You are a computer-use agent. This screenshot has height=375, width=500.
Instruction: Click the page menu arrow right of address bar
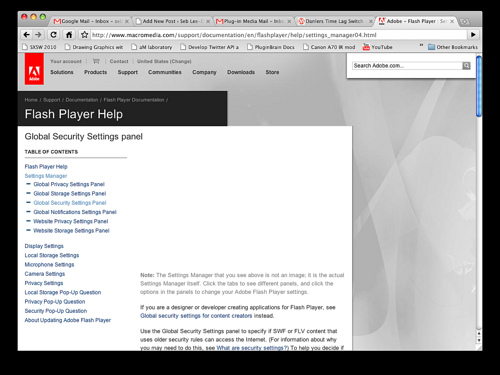pyautogui.click(x=473, y=35)
